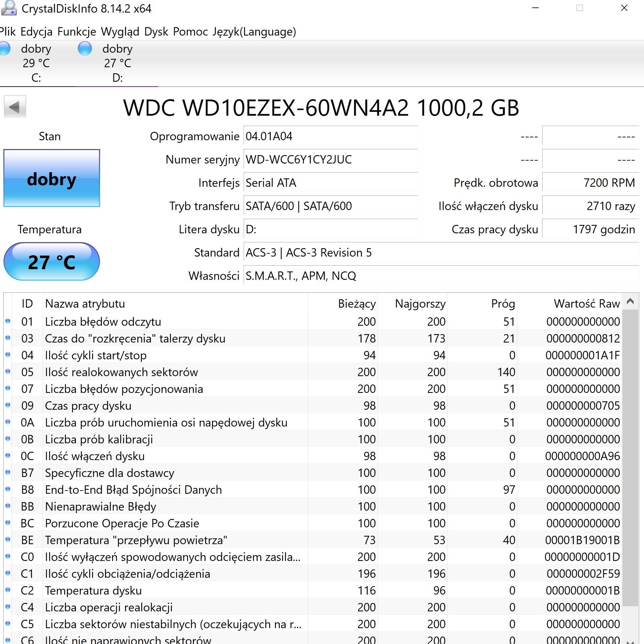Click the ID column header
The height and width of the screenshot is (644, 644).
(x=27, y=304)
